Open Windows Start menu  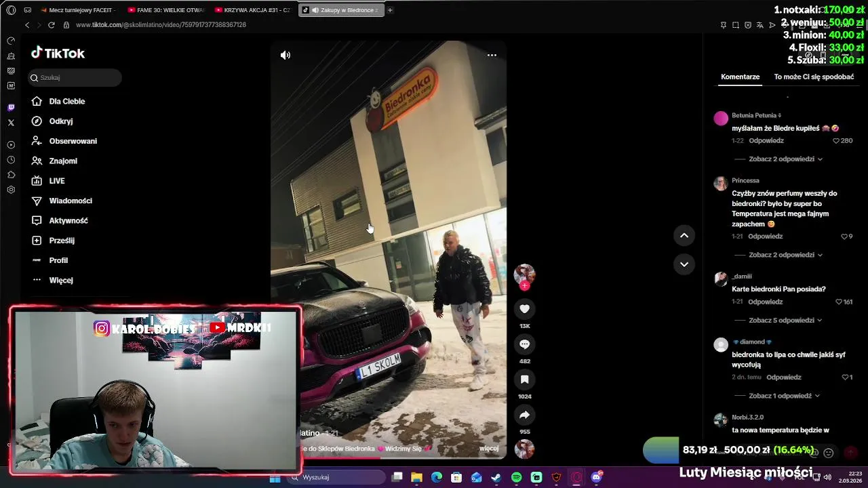275,478
